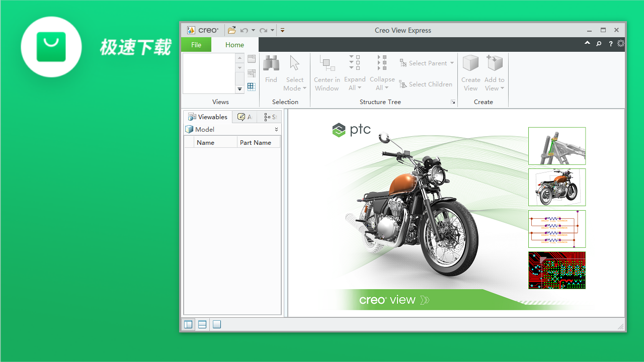Image resolution: width=644 pixels, height=362 pixels.
Task: Switch to the Home ribbon tab
Action: point(234,44)
